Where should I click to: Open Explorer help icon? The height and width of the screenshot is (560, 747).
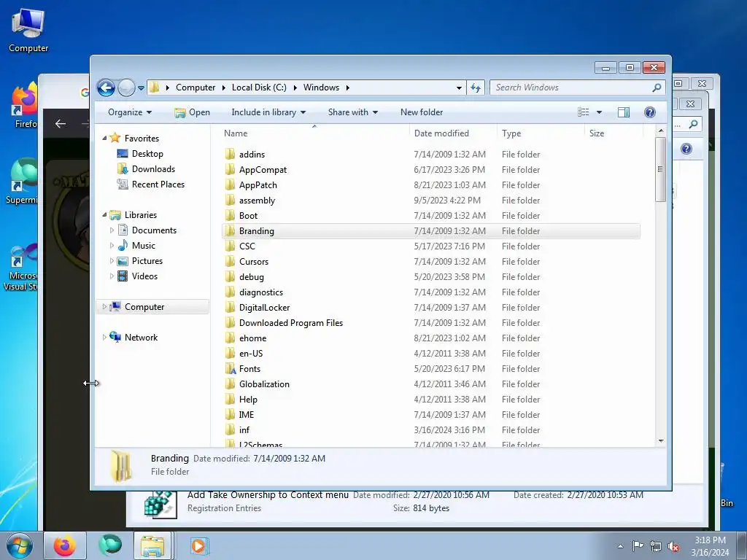pyautogui.click(x=650, y=112)
